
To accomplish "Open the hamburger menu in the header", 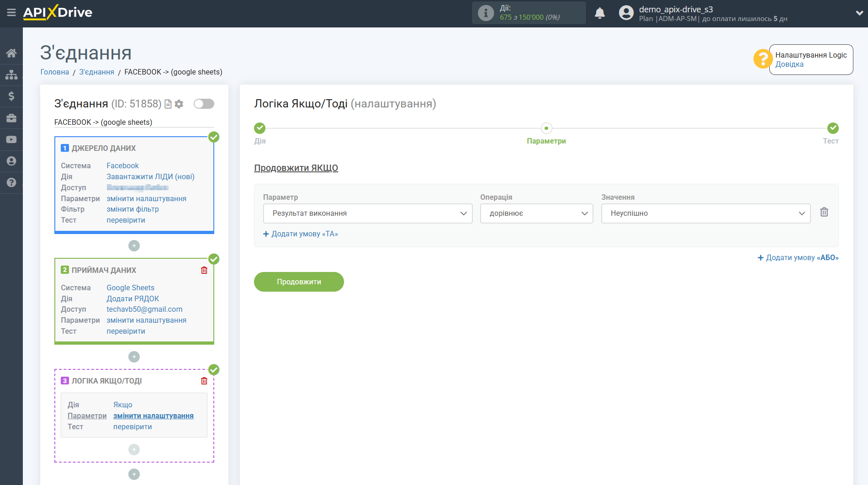I will (x=11, y=13).
